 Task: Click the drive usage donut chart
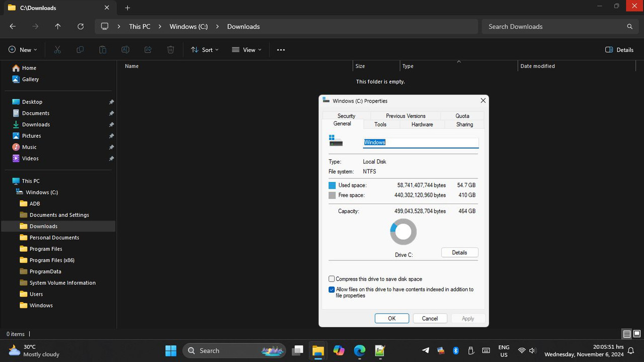[404, 232]
